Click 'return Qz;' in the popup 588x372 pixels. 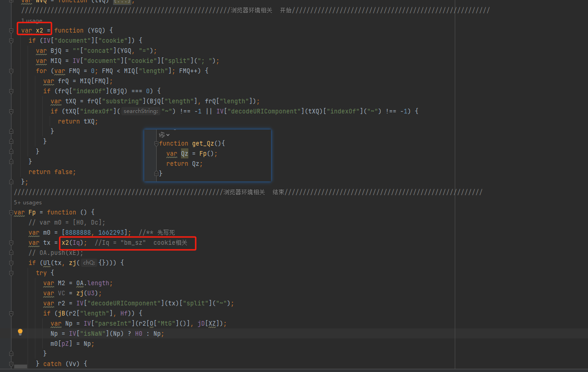pos(185,163)
